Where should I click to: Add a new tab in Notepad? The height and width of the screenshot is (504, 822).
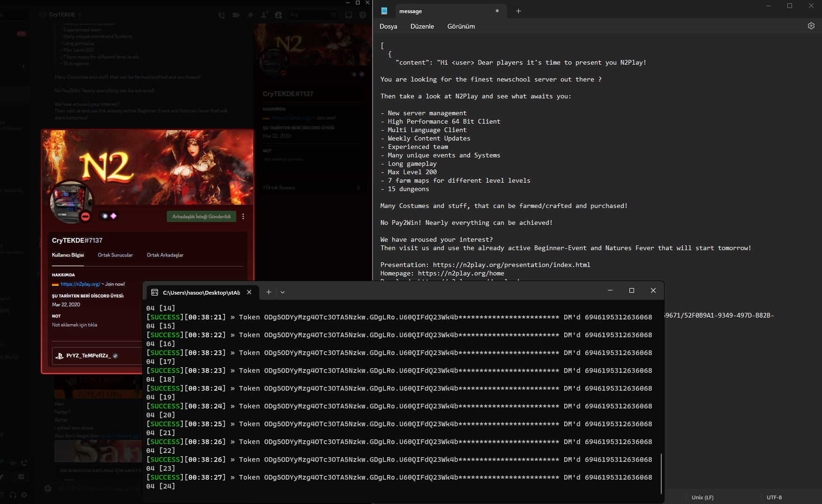coord(518,11)
